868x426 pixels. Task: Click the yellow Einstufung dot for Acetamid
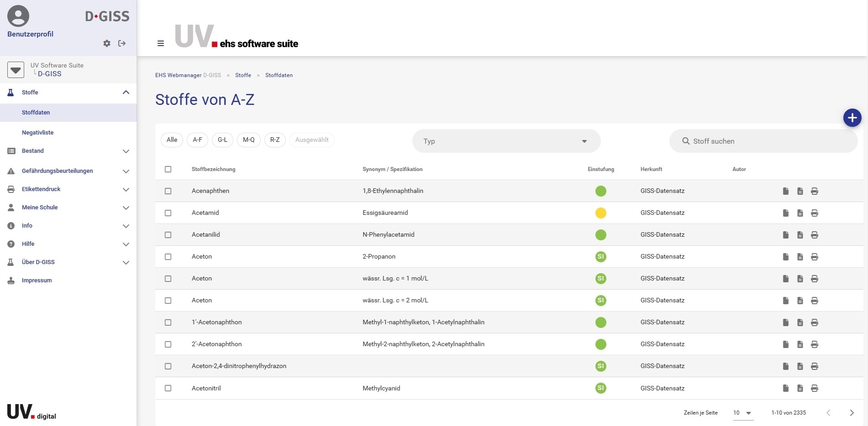click(x=600, y=213)
